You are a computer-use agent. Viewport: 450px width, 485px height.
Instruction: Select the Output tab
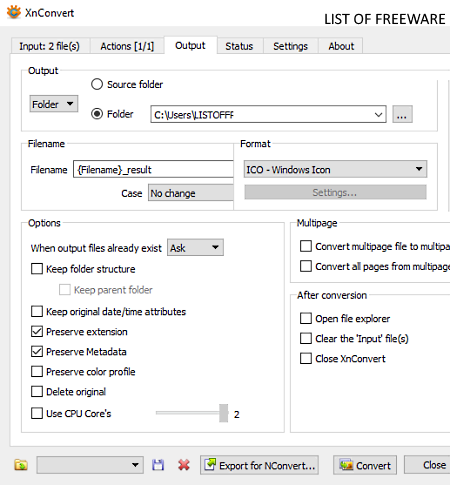(190, 45)
